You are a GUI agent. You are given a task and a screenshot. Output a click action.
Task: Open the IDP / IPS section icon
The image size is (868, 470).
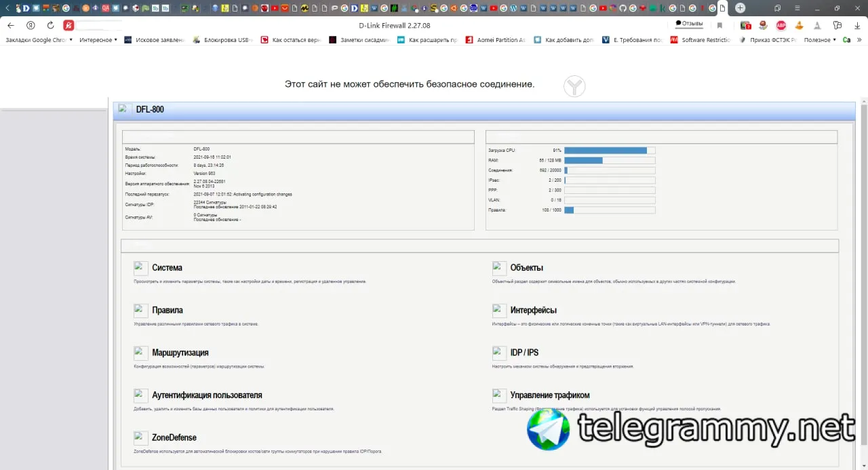tap(499, 353)
